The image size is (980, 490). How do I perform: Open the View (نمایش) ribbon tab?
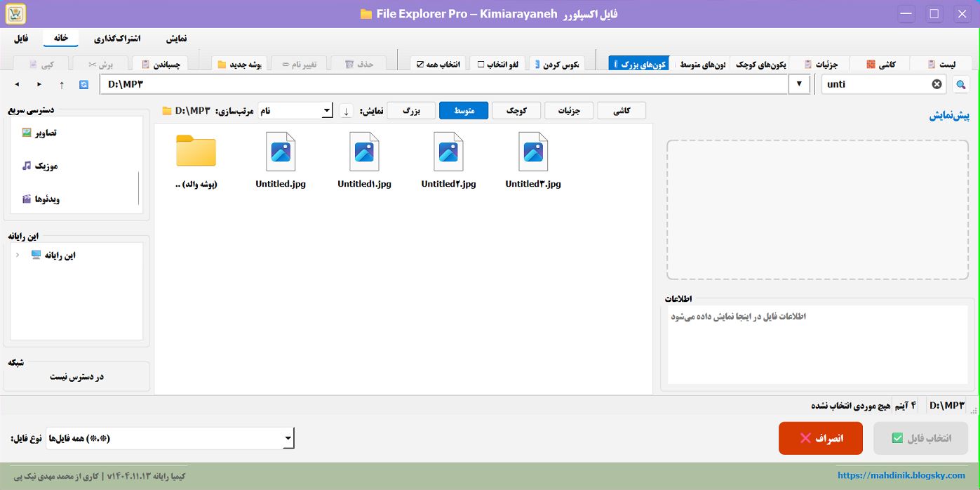[176, 39]
